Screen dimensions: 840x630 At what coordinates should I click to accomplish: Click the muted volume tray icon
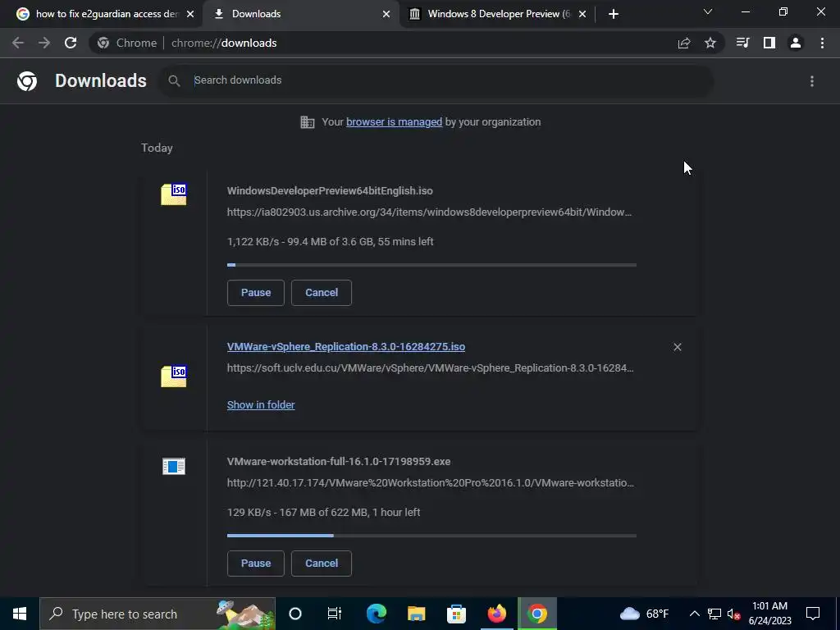click(733, 614)
